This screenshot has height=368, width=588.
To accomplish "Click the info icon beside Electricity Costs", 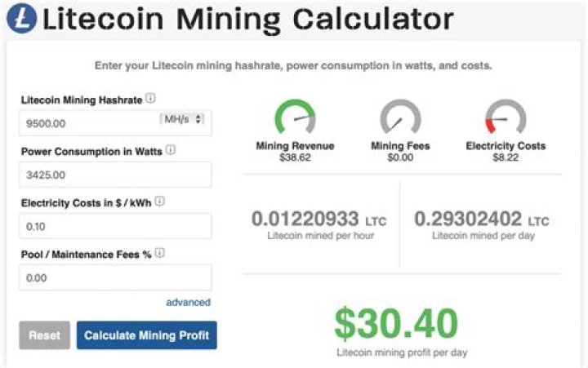I will tap(159, 202).
